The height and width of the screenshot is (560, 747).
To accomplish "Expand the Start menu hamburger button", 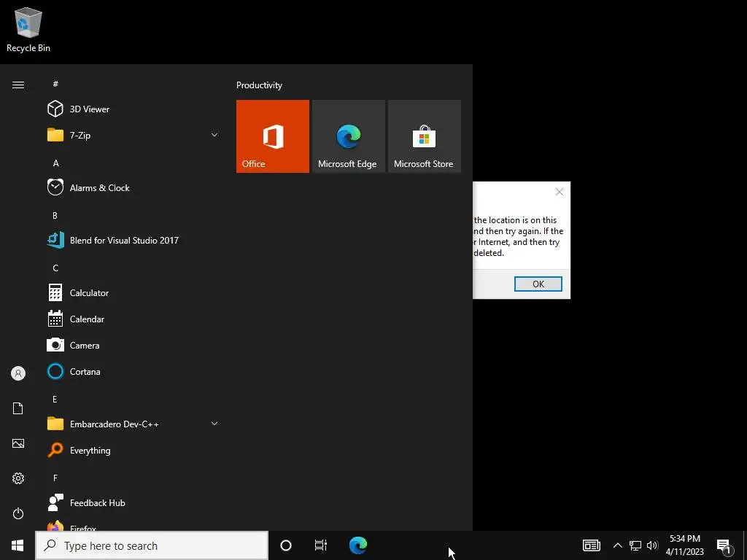I will [x=18, y=85].
